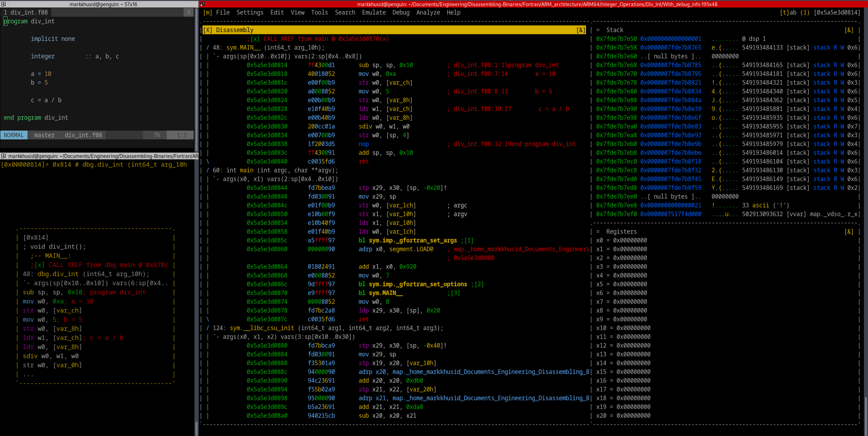868x436 pixels.
Task: Click stack value 0x0000007fde7b8765
Action: coord(671,48)
